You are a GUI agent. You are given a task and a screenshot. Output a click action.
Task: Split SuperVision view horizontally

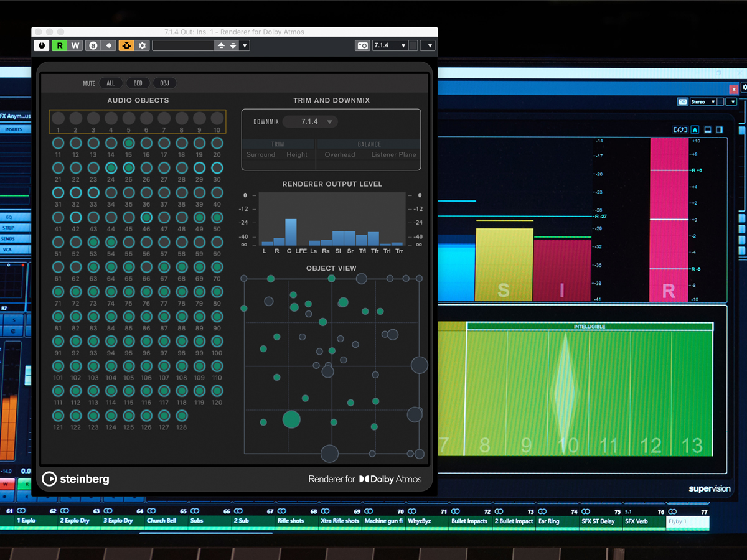[708, 129]
